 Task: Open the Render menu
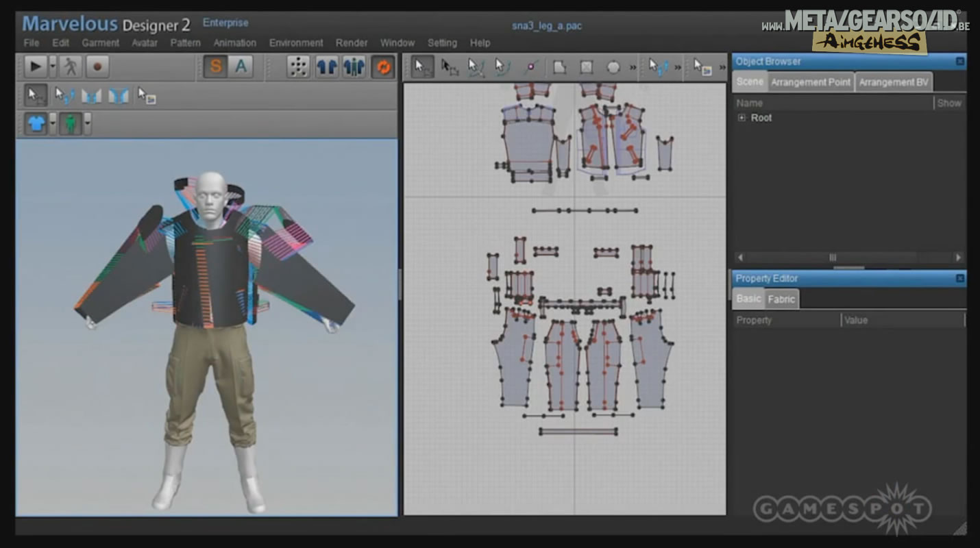352,42
